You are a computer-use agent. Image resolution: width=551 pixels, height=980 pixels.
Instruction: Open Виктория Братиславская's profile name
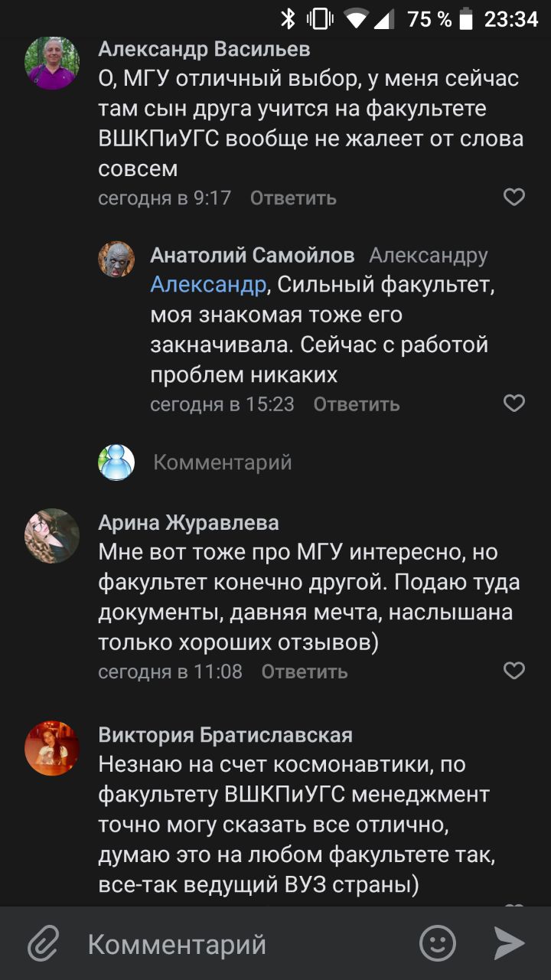pos(226,736)
